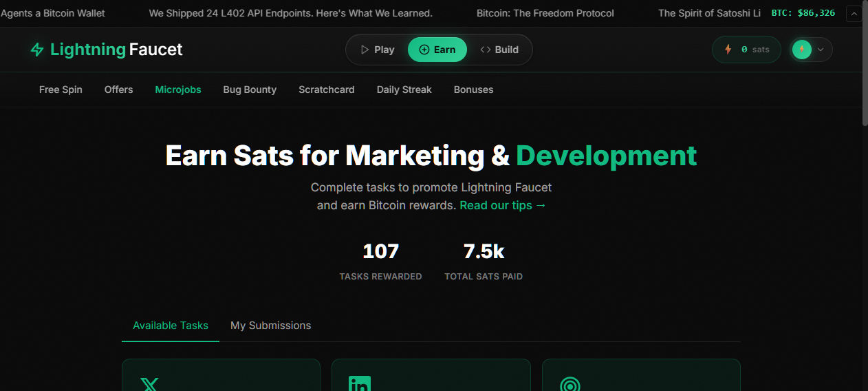Viewport: 868px width, 391px height.
Task: Click the target icon task card
Action: (x=570, y=384)
